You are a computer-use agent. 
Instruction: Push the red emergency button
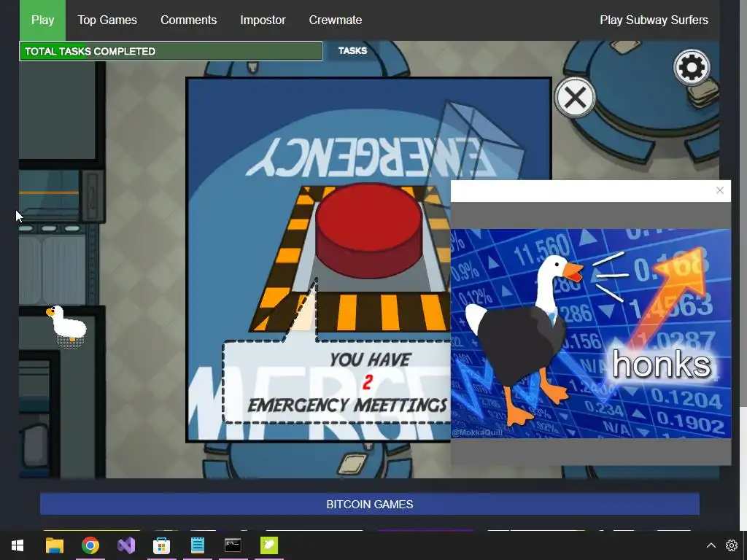pos(368,230)
